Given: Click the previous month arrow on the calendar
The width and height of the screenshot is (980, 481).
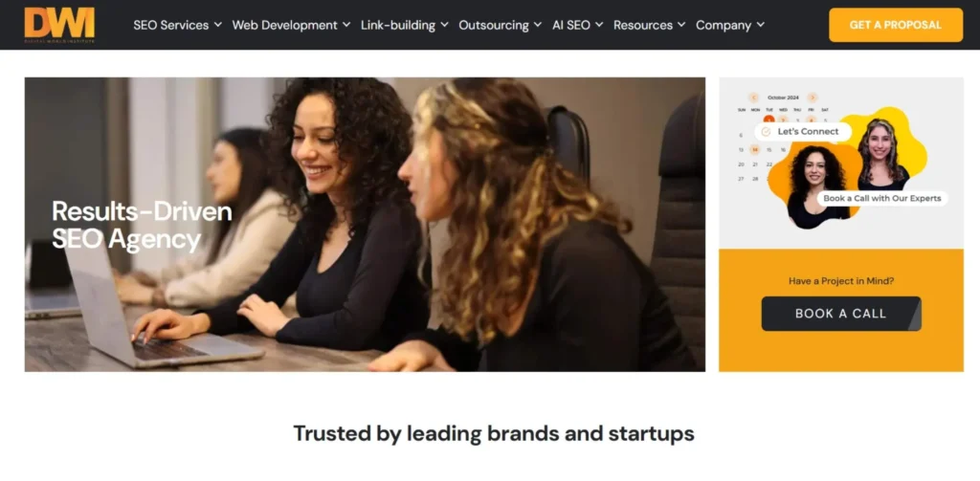Looking at the screenshot, I should (x=753, y=98).
